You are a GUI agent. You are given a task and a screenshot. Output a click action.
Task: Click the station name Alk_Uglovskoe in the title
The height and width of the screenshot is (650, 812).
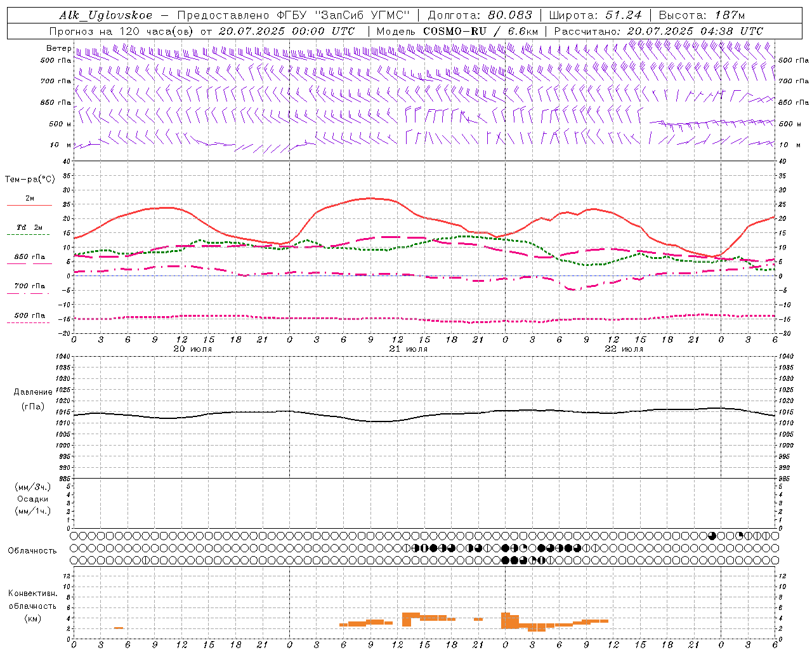(106, 15)
